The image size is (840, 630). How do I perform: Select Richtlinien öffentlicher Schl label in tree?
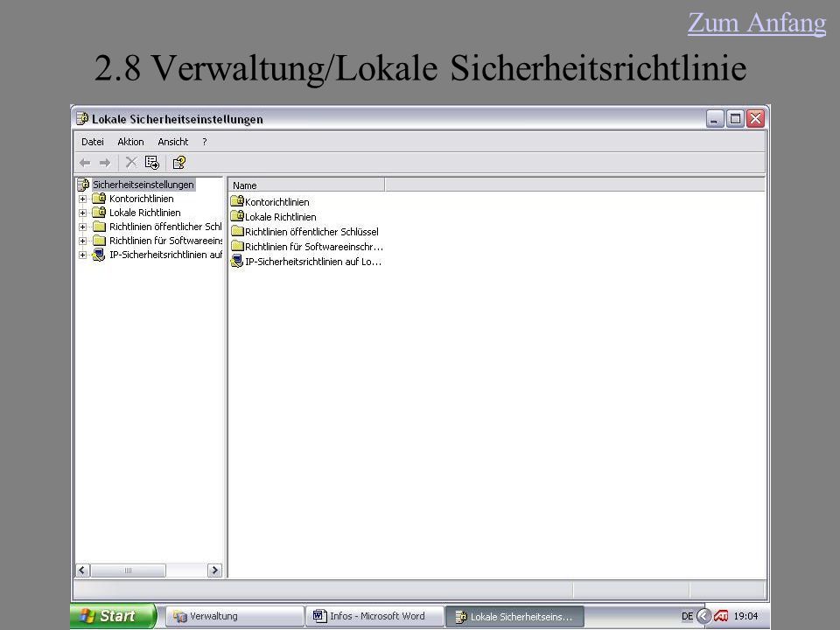click(x=165, y=227)
